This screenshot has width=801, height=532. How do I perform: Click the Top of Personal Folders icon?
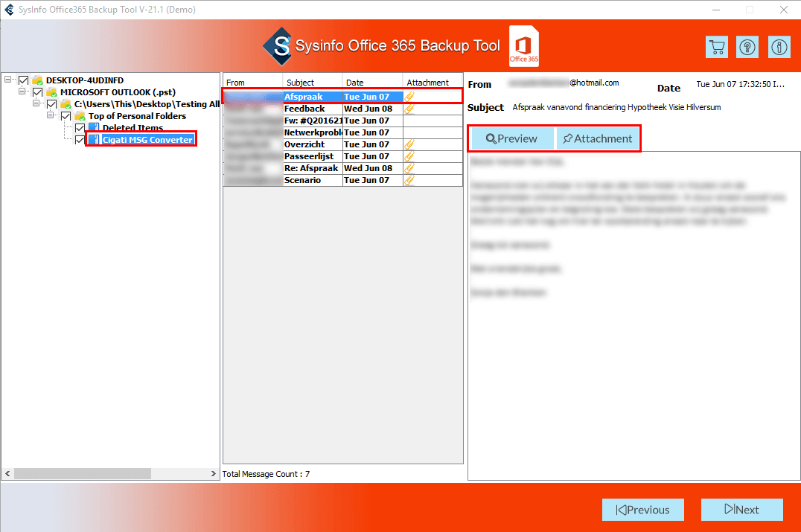coord(80,116)
